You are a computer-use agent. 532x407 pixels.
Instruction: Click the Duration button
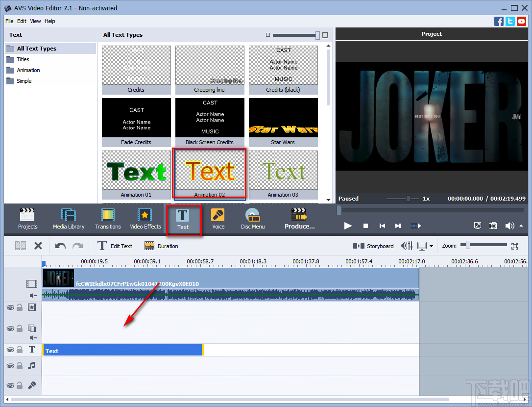pyautogui.click(x=161, y=246)
